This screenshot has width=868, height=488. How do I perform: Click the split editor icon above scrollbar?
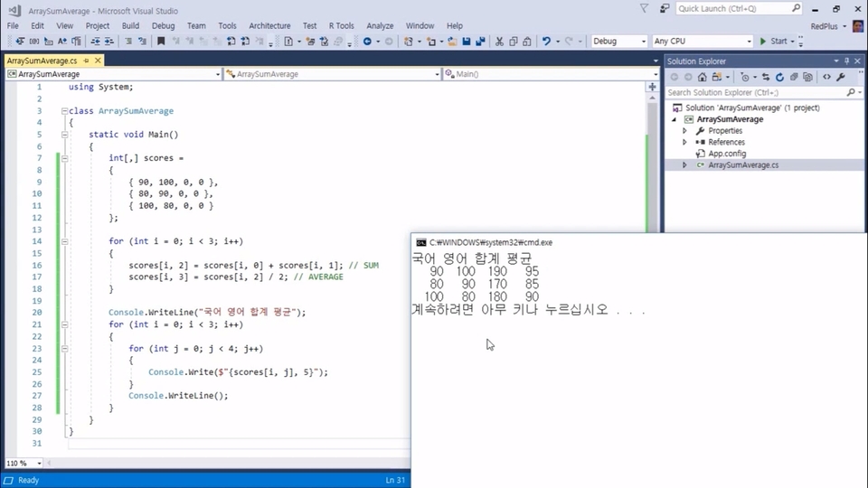tap(652, 87)
